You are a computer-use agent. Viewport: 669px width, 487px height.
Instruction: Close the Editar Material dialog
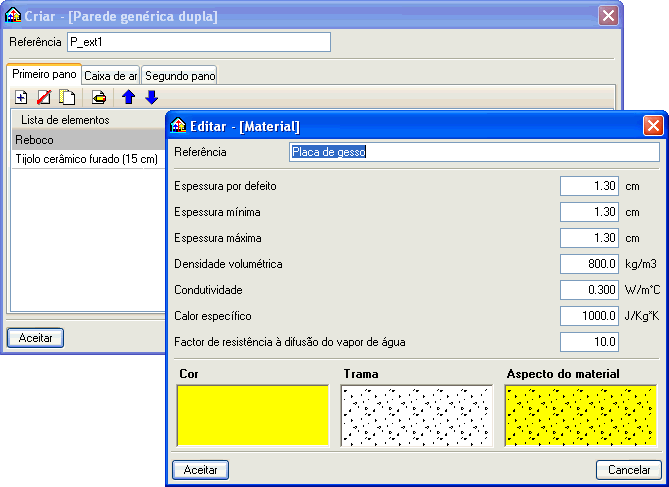pyautogui.click(x=653, y=126)
